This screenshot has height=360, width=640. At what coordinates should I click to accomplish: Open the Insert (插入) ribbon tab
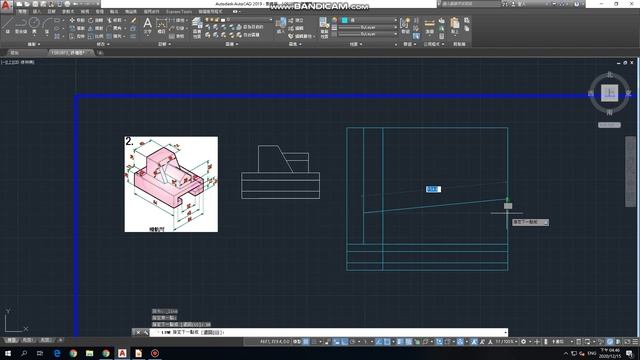36,12
